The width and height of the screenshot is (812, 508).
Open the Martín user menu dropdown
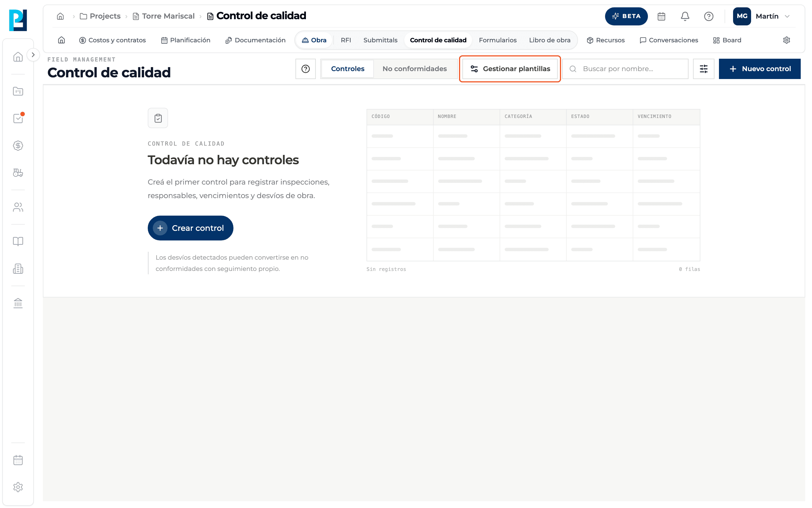point(762,16)
